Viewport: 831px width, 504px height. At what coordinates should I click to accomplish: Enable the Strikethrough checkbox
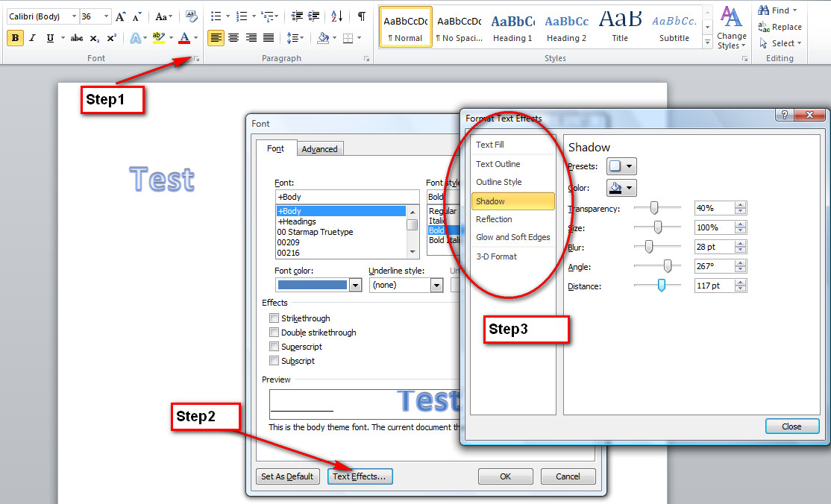point(275,318)
